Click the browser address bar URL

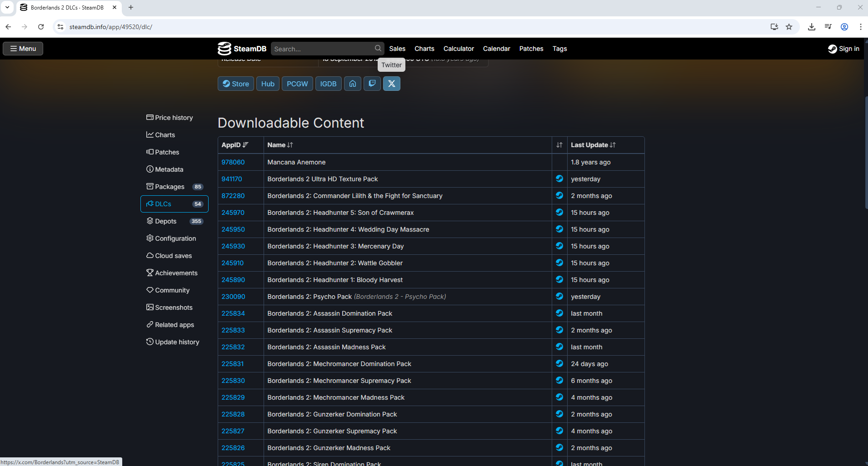point(110,27)
